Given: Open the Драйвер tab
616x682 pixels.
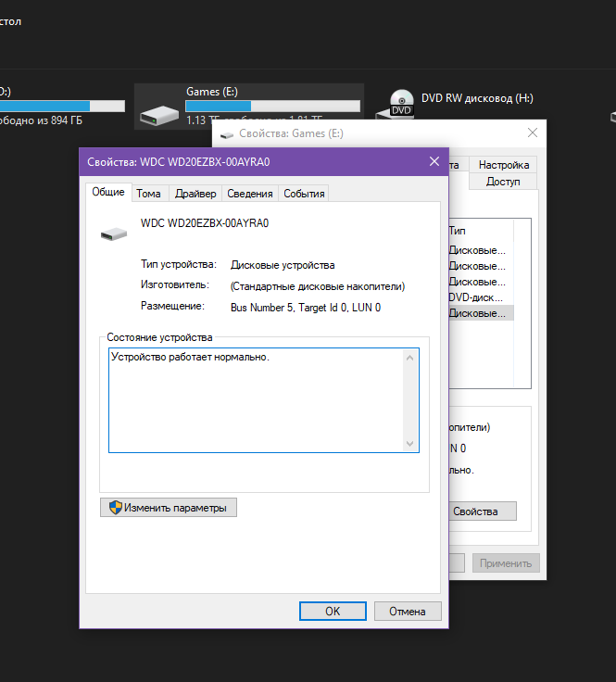Looking at the screenshot, I should (x=195, y=194).
